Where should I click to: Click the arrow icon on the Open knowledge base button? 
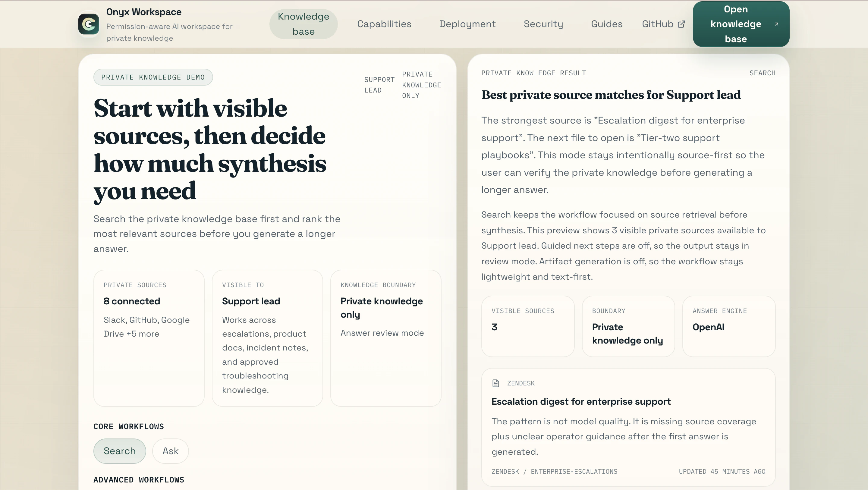click(x=776, y=24)
